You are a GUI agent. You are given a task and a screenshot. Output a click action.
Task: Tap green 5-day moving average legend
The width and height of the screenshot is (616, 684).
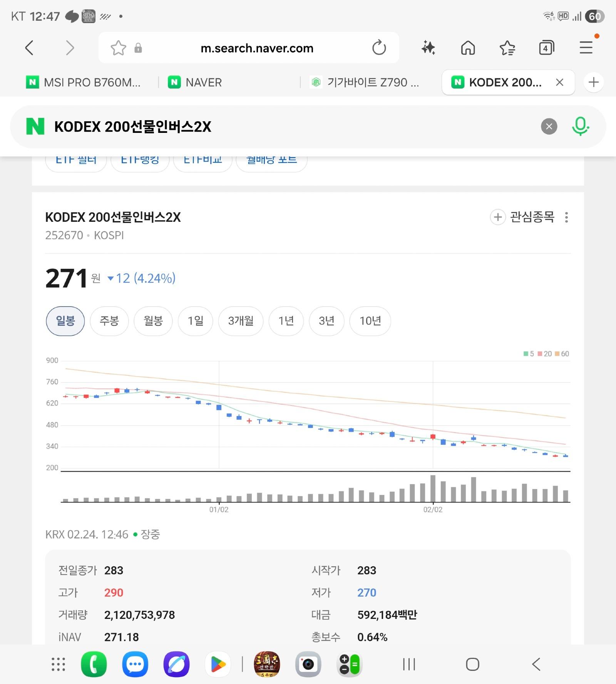pos(529,354)
